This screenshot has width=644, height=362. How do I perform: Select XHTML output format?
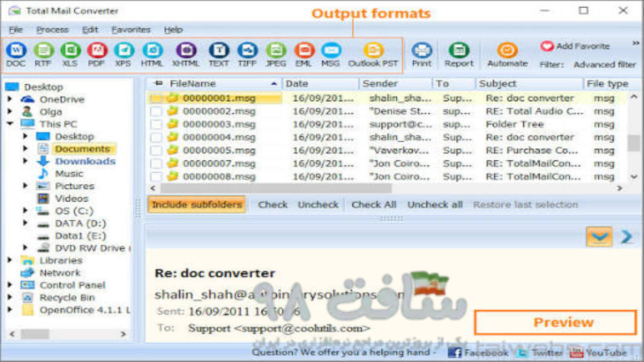[x=186, y=55]
